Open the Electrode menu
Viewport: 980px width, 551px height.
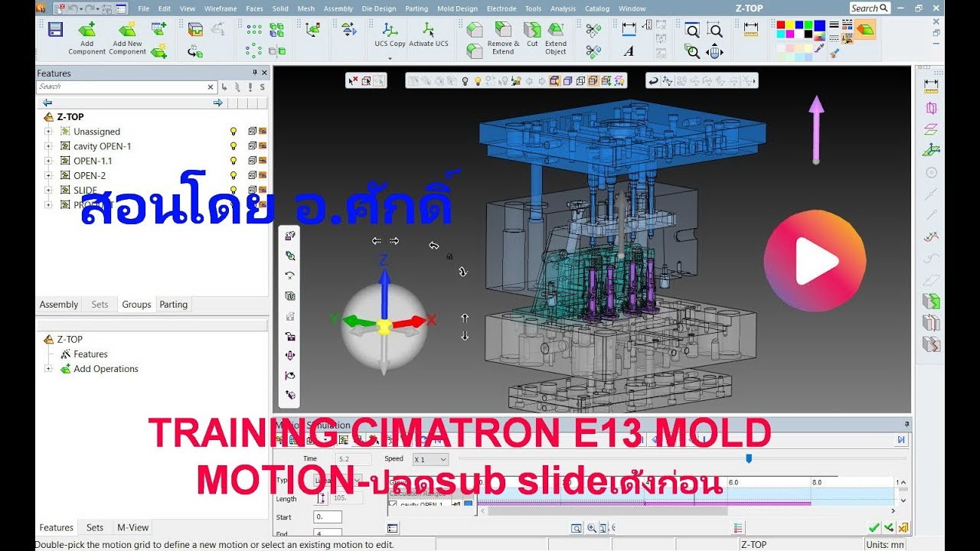[501, 8]
